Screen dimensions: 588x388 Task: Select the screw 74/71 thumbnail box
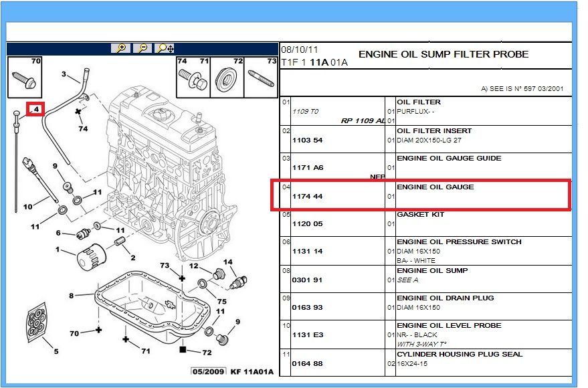(193, 77)
